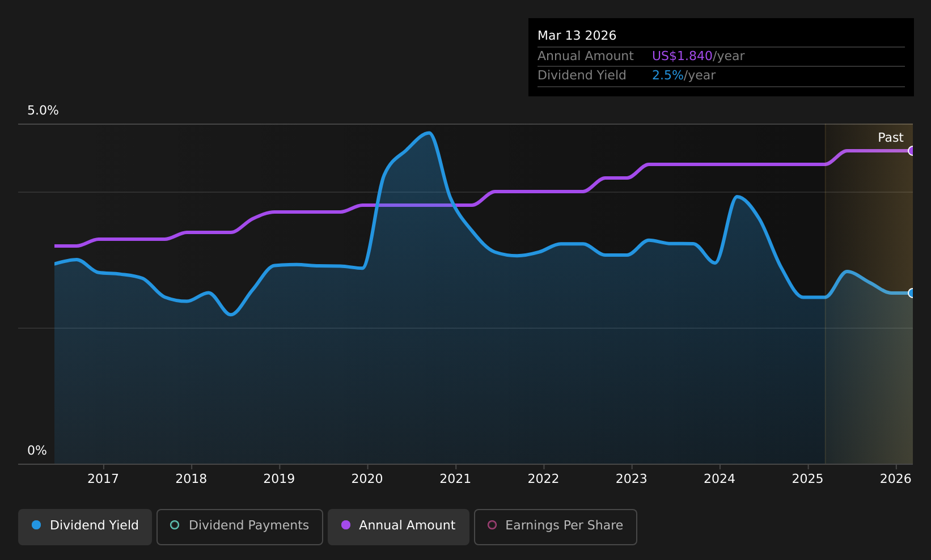Click the Past region label
The height and width of the screenshot is (560, 931).
(891, 138)
